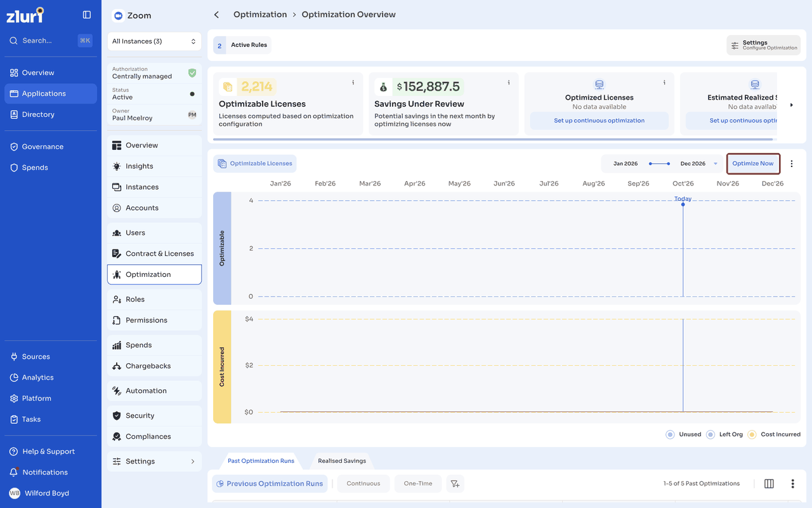Toggle Unused series in the legend
Image resolution: width=812 pixels, height=508 pixels.
(683, 434)
